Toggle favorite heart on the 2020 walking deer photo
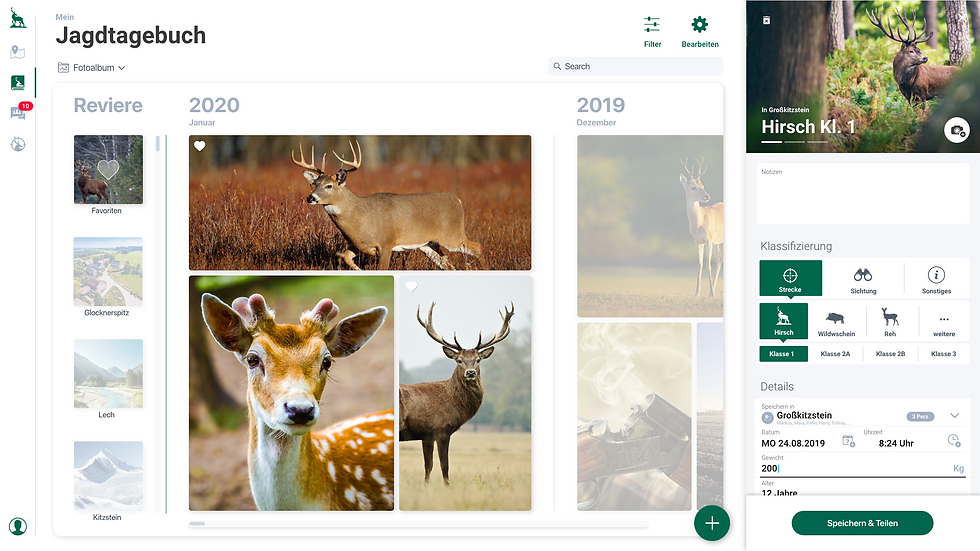Screen dimensions: 980x551 [x=199, y=146]
